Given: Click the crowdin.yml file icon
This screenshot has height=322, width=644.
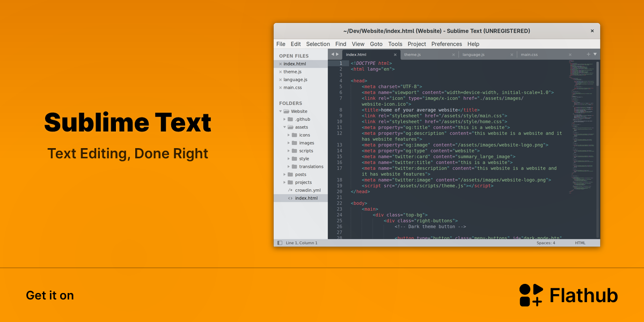Looking at the screenshot, I should pos(290,190).
